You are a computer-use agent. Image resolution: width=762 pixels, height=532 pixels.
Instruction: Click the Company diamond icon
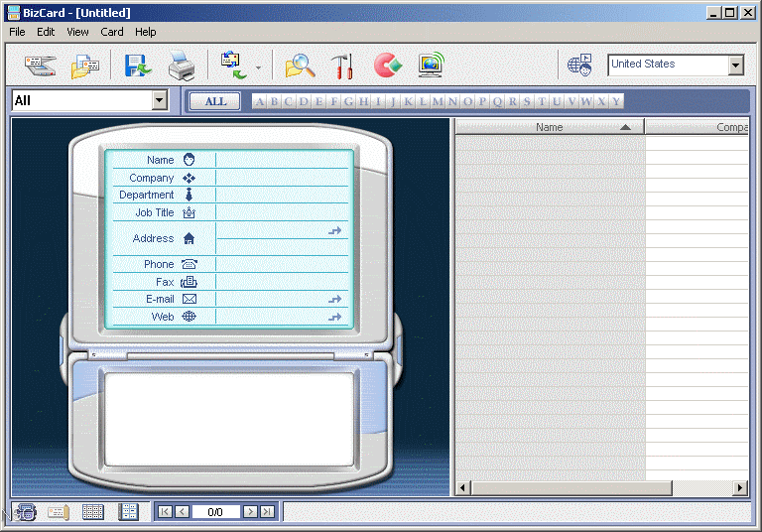(190, 178)
